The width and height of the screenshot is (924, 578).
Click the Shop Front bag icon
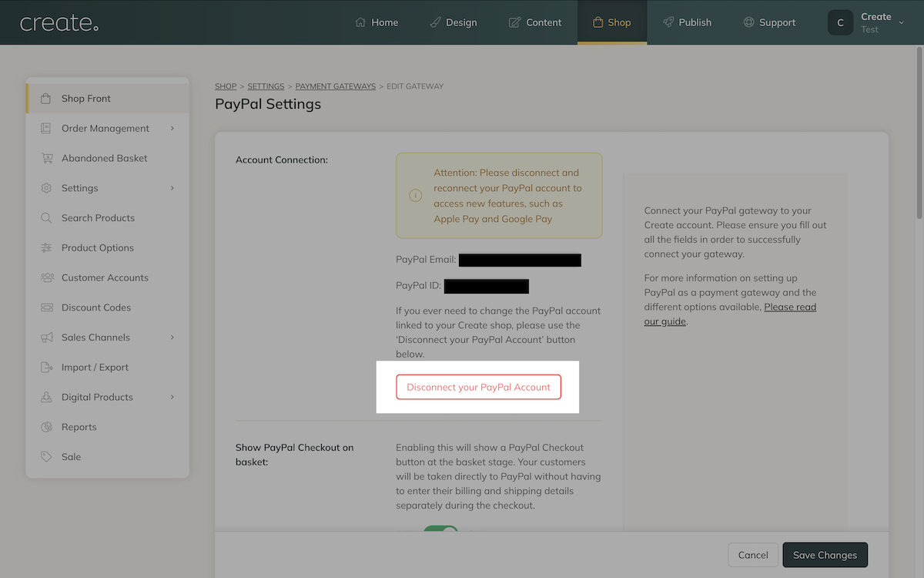(46, 99)
